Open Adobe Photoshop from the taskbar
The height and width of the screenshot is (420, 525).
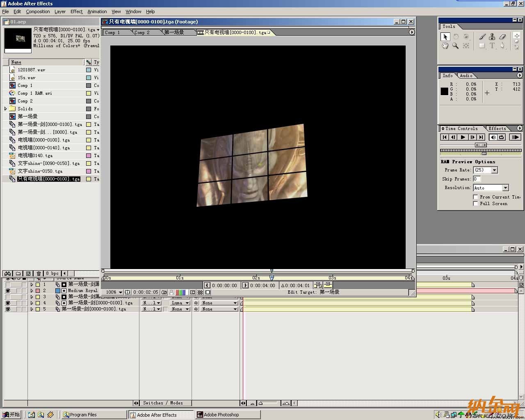click(228, 415)
